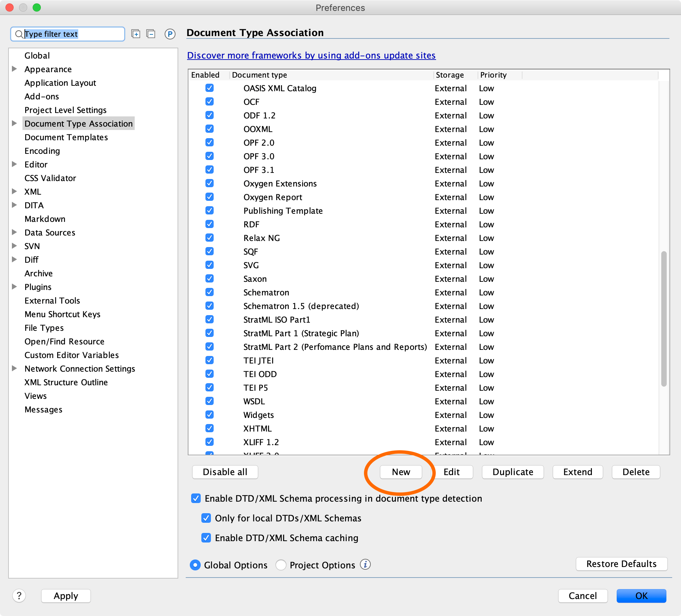681x616 pixels.
Task: Click the magnifier icon in filter field
Action: 19,34
